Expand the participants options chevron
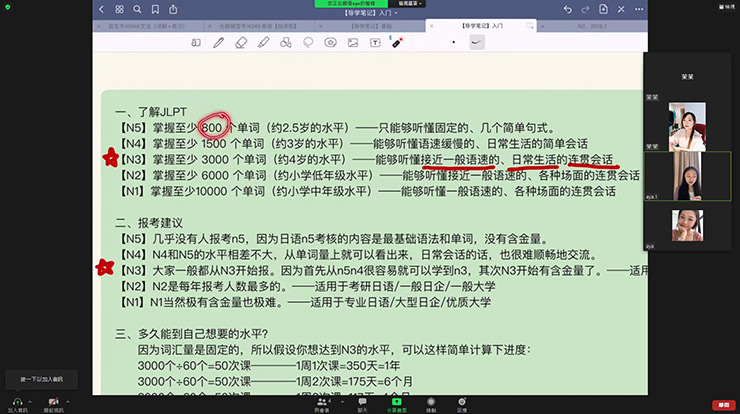This screenshot has width=740, height=414. click(x=342, y=402)
